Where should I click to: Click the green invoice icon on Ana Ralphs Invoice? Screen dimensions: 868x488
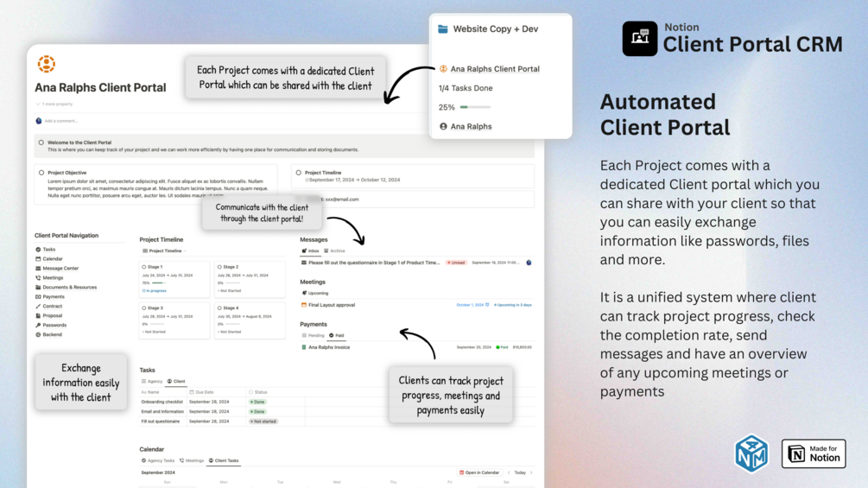[304, 347]
